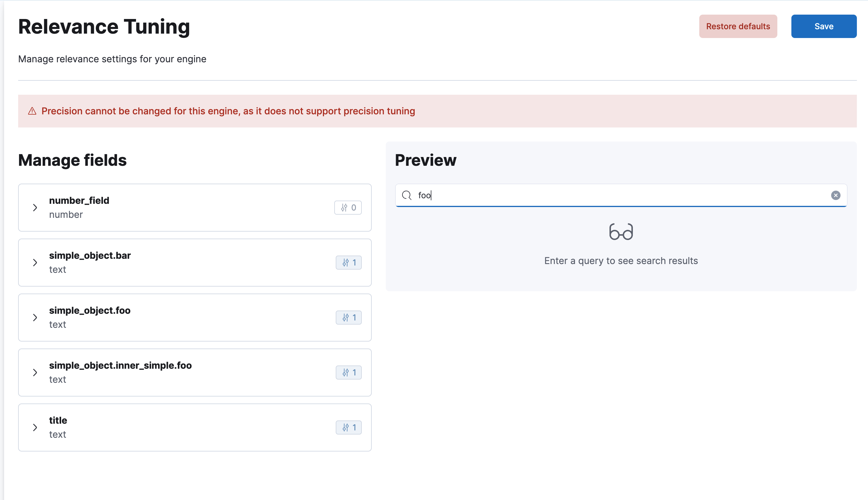Click the weight badge on simple_object.foo

(349, 318)
